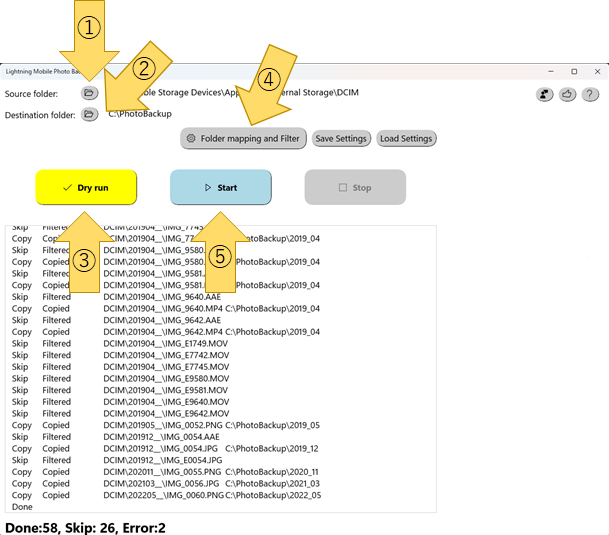Open the Destination folder browse icon
Image resolution: width=609 pixels, height=535 pixels.
89,114
